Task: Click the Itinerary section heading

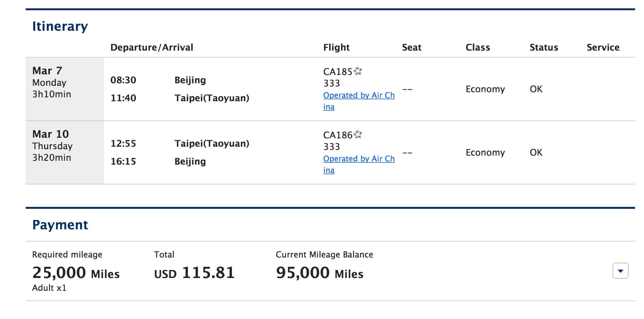Action: click(60, 26)
